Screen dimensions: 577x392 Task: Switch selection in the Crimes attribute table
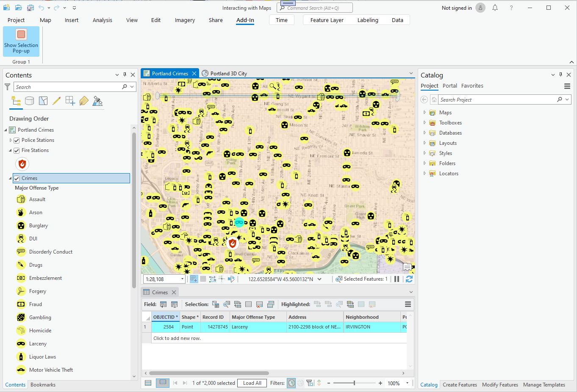click(238, 304)
